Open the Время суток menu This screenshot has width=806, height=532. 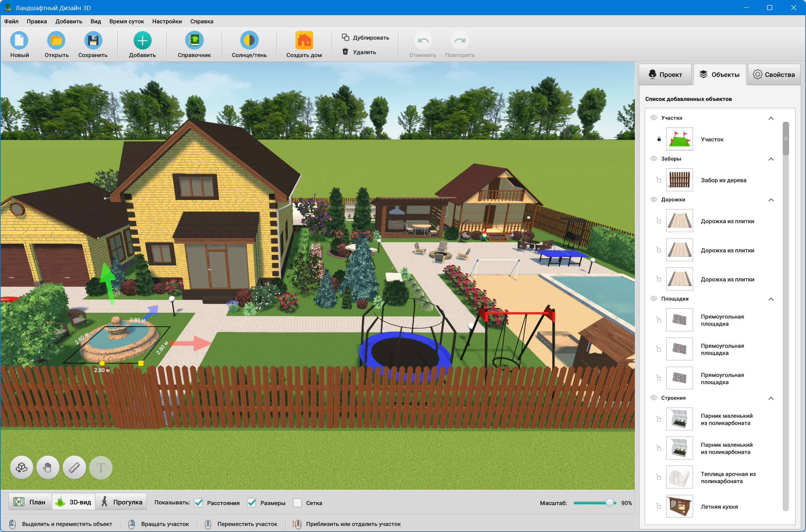click(x=127, y=21)
